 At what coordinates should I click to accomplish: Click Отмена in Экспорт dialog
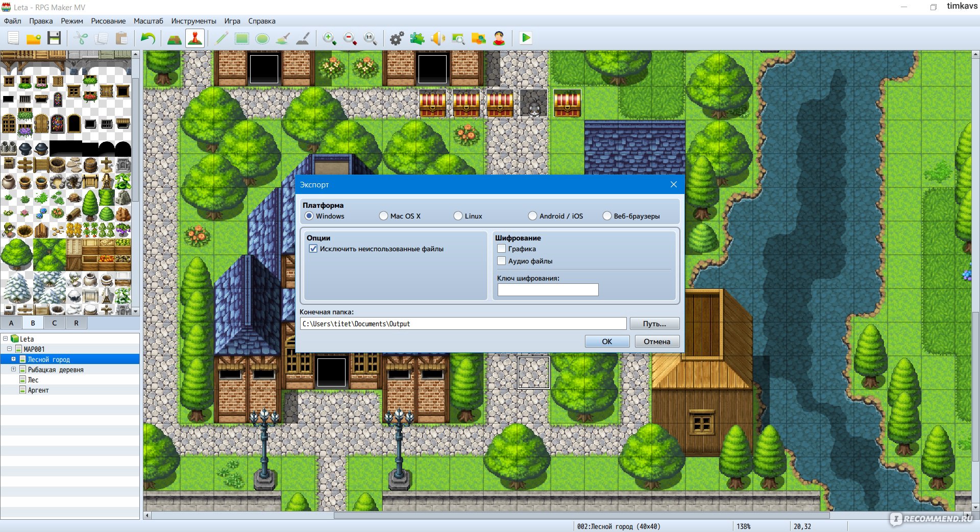coord(657,342)
